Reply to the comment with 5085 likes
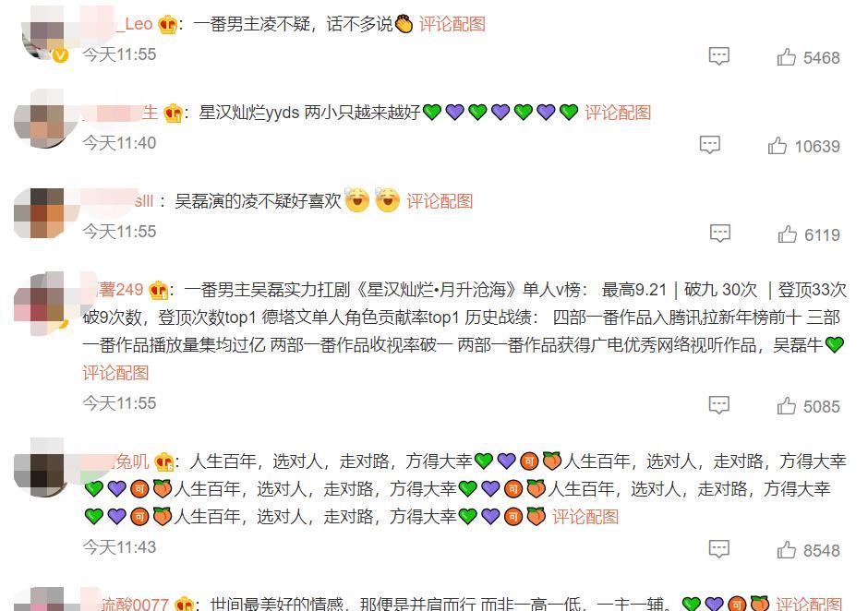 (x=719, y=404)
